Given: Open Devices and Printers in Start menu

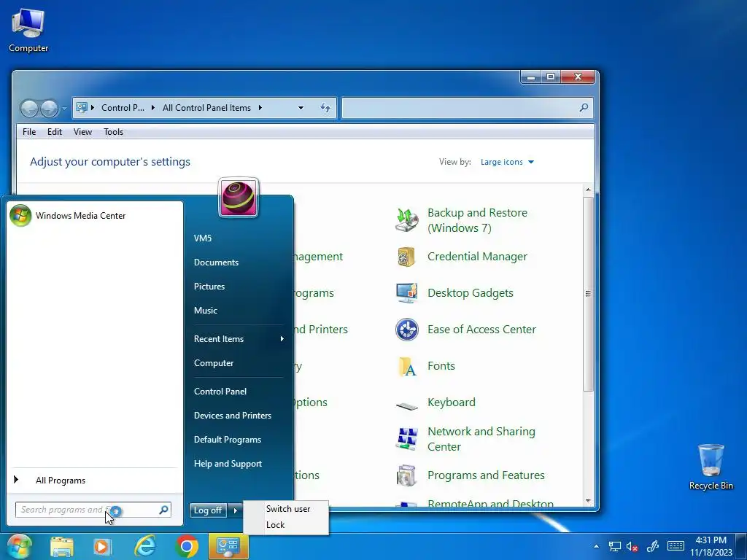Looking at the screenshot, I should tap(233, 416).
